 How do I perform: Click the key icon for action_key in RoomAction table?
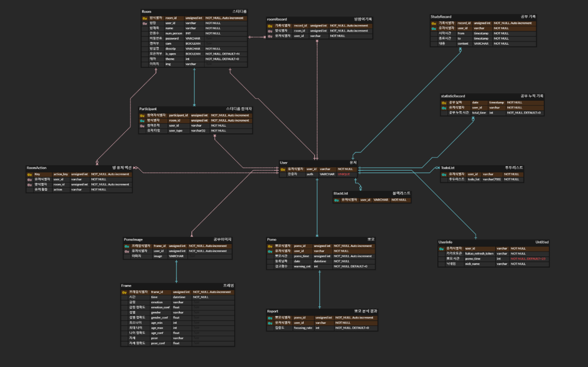(x=29, y=175)
